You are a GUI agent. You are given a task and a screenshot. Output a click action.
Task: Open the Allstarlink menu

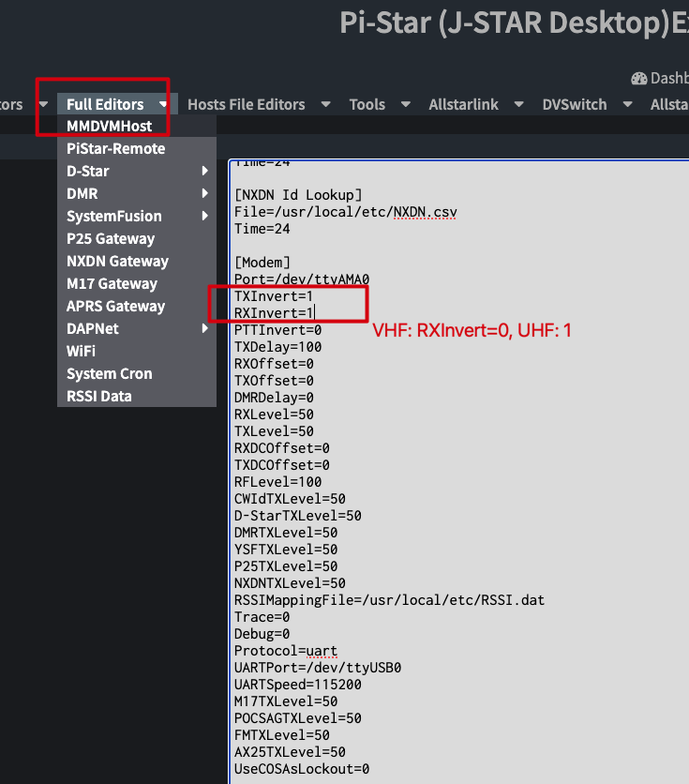pyautogui.click(x=463, y=104)
